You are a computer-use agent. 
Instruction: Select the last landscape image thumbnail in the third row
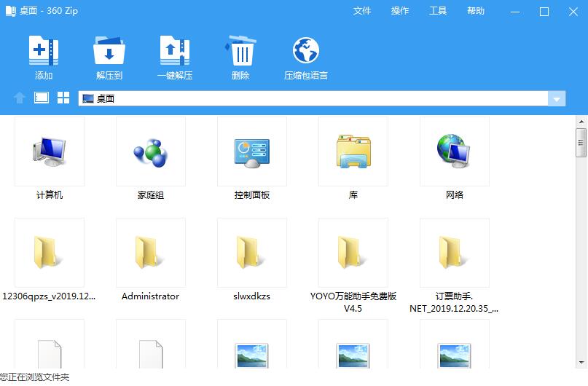[x=455, y=355]
